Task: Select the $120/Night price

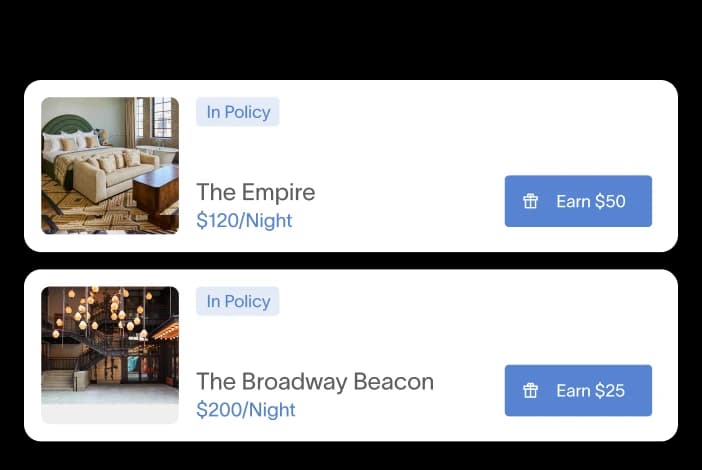Action: (244, 221)
